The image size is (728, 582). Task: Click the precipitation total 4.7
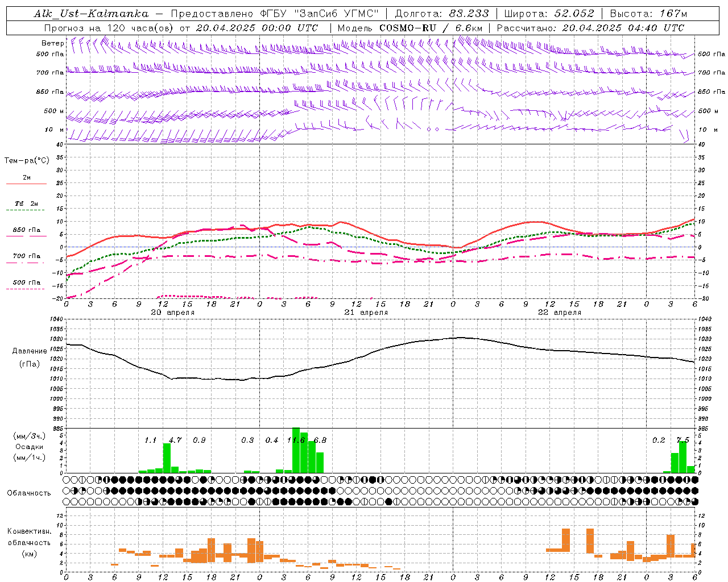point(175,440)
